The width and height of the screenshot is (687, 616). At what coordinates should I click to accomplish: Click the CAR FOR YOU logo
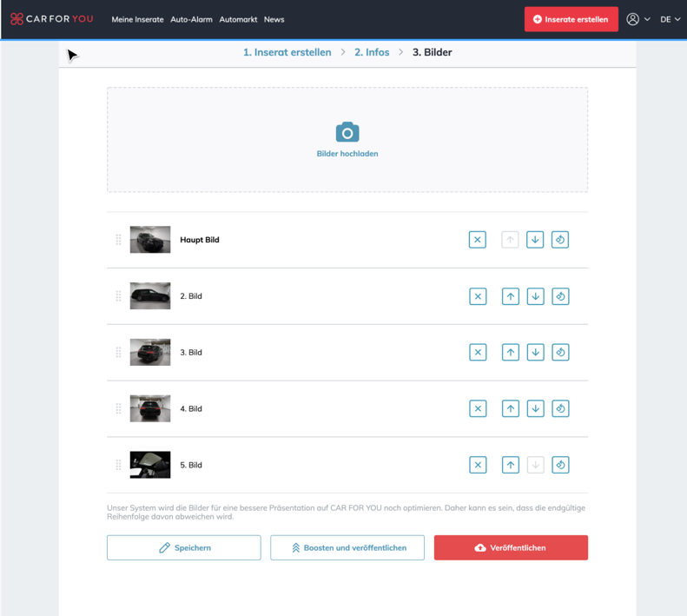pyautogui.click(x=52, y=19)
